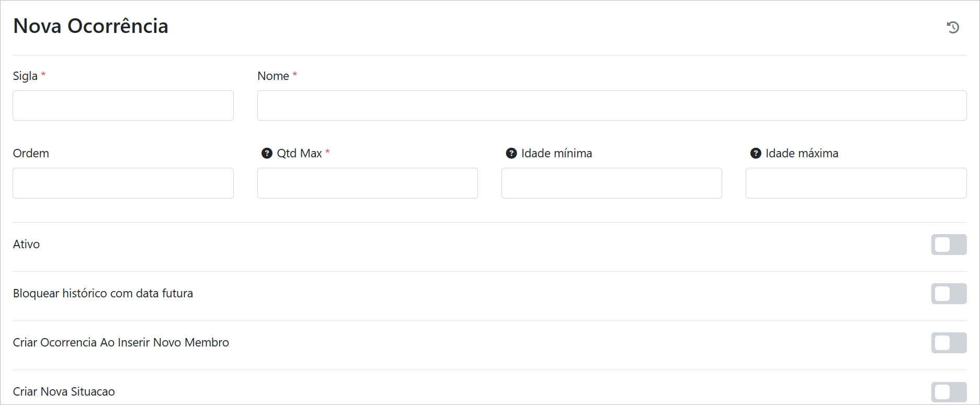Focus the Idade mínima field
The image size is (980, 405).
pos(611,183)
